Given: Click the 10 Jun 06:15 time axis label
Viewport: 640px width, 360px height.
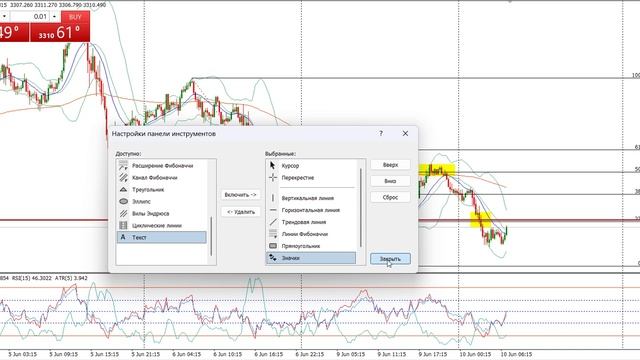Looking at the screenshot, I should click(x=516, y=354).
